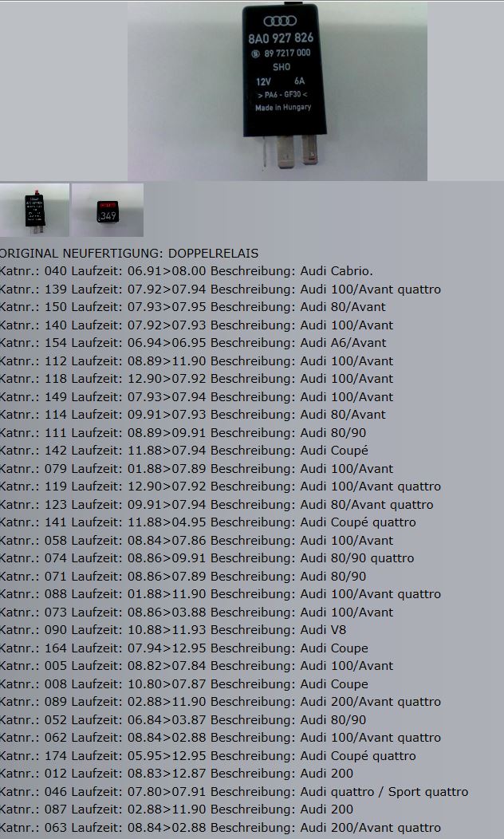Click the heading ORIGINAL NEUFERTIGUNG: DOPPELRELAIS
504x839 pixels.
pyautogui.click(x=129, y=254)
